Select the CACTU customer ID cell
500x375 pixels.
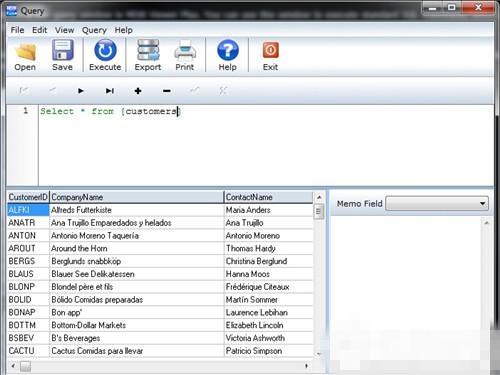[x=28, y=351]
